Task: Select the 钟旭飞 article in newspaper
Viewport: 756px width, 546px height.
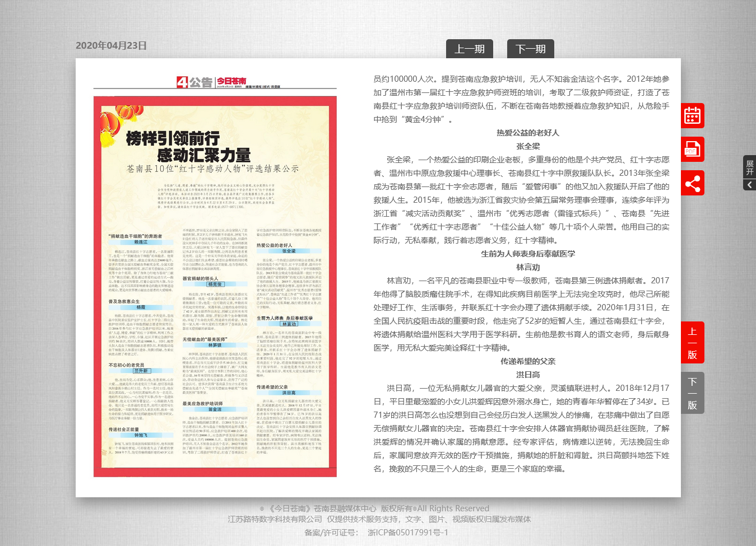Action: (x=141, y=435)
